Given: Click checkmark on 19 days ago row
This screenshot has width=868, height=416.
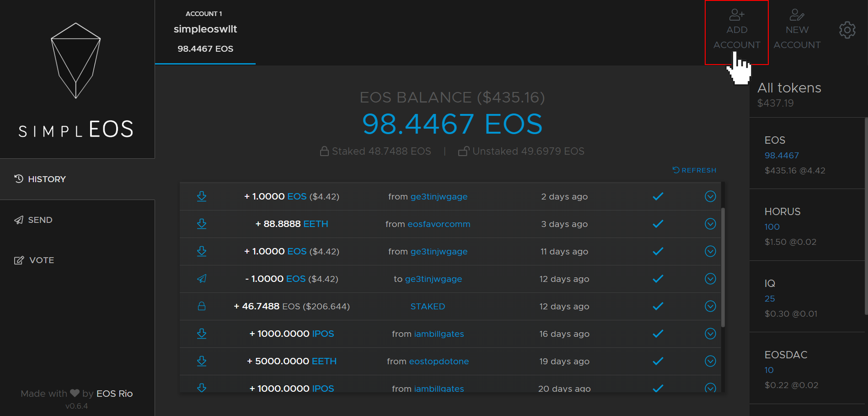Looking at the screenshot, I should point(658,361).
